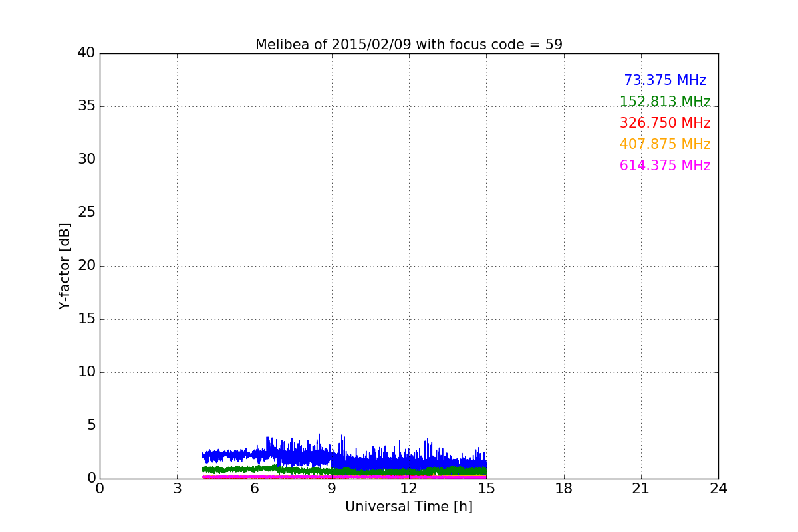Click the plot title mentioning Melibea
The image size is (798, 532).
[409, 45]
